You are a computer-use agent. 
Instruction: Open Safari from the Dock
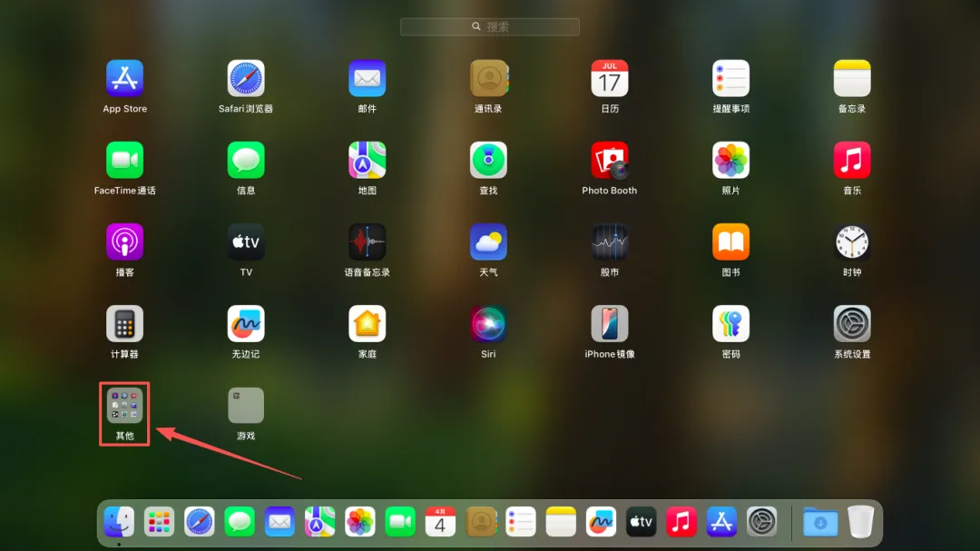click(x=200, y=522)
